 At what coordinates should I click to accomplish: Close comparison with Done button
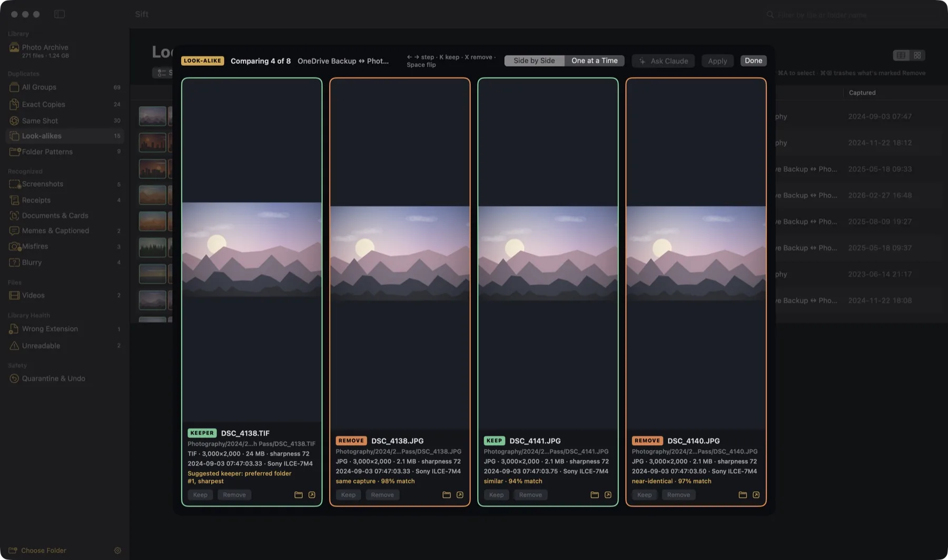coord(754,61)
